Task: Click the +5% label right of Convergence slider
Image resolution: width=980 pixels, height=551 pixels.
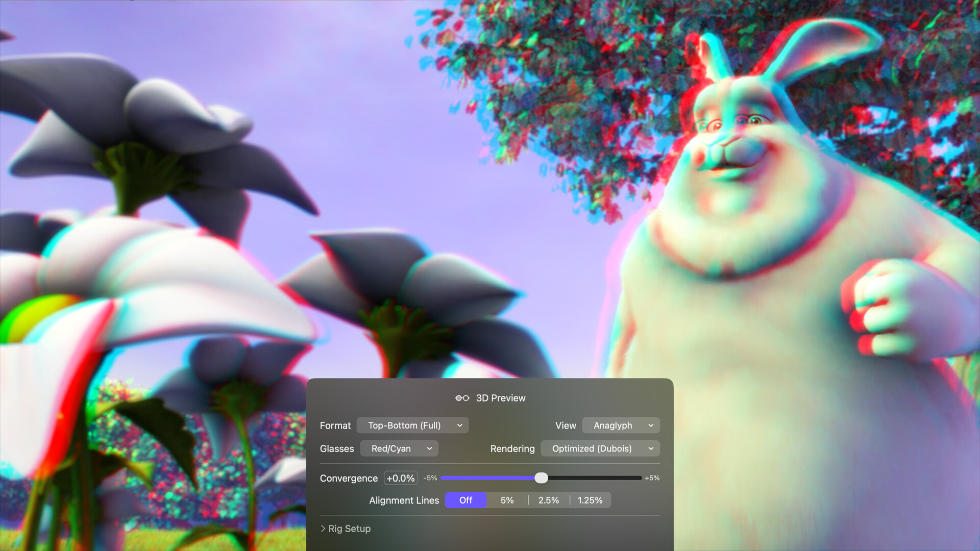Action: tap(652, 478)
